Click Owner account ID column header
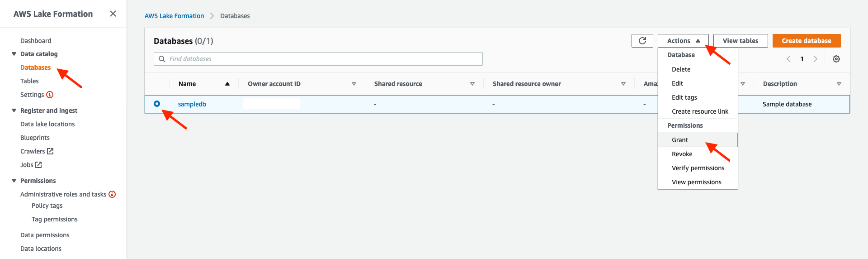The height and width of the screenshot is (259, 868). pyautogui.click(x=274, y=84)
